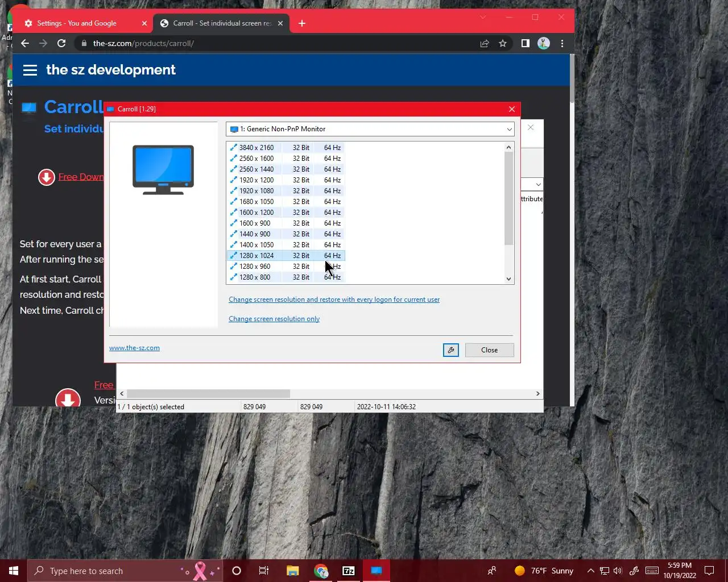The width and height of the screenshot is (728, 582).
Task: Click 'Change screen resolution only' link
Action: click(x=274, y=319)
